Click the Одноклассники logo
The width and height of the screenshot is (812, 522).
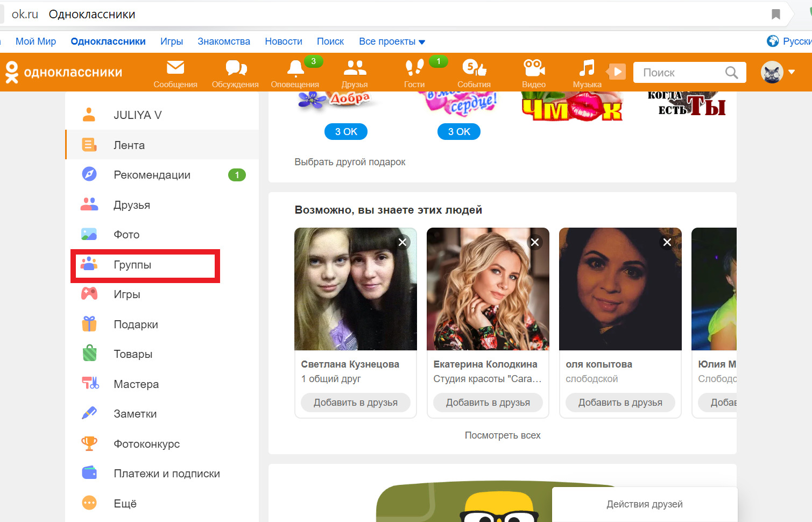click(x=64, y=72)
